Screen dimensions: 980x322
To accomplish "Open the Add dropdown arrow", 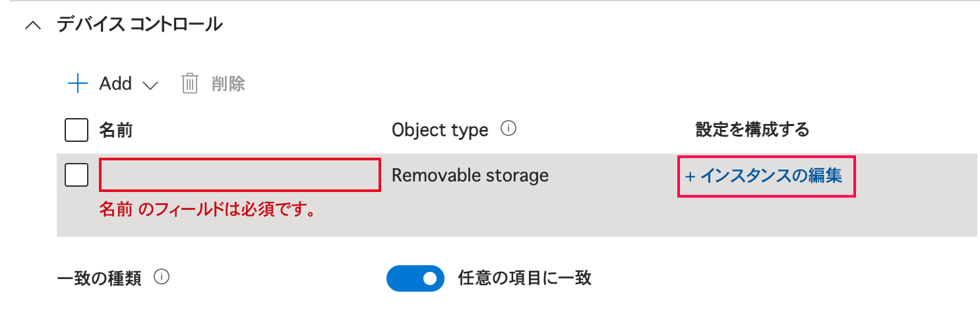I will point(150,85).
